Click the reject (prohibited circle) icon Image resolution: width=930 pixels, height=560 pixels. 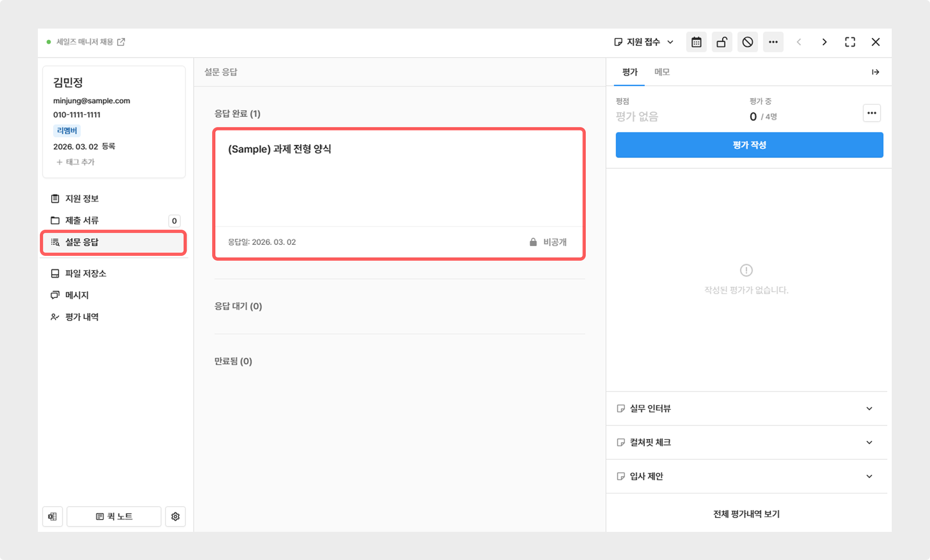click(748, 42)
